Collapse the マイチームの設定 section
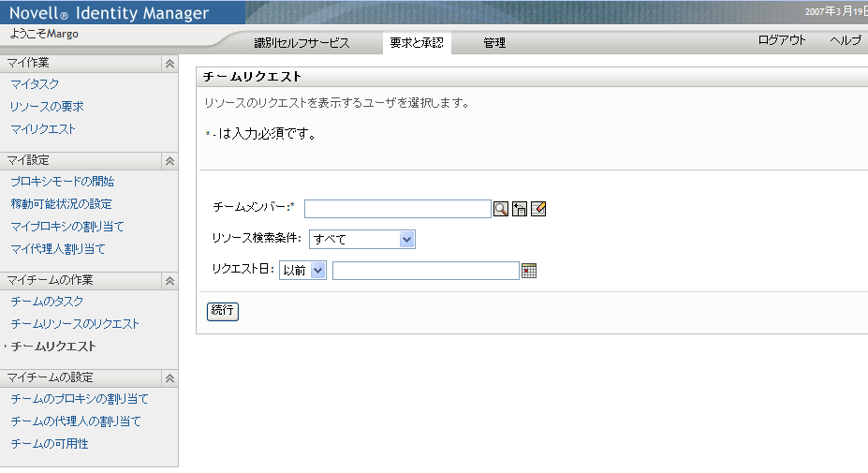 click(x=169, y=378)
